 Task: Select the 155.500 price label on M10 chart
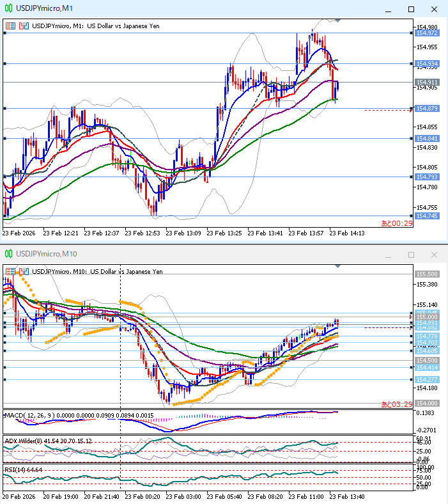pyautogui.click(x=427, y=274)
